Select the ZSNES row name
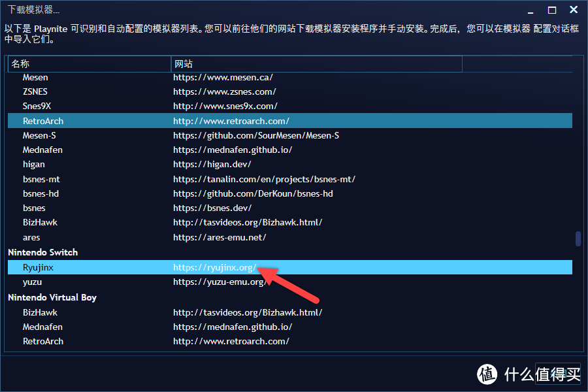The image size is (588, 392). pos(35,91)
